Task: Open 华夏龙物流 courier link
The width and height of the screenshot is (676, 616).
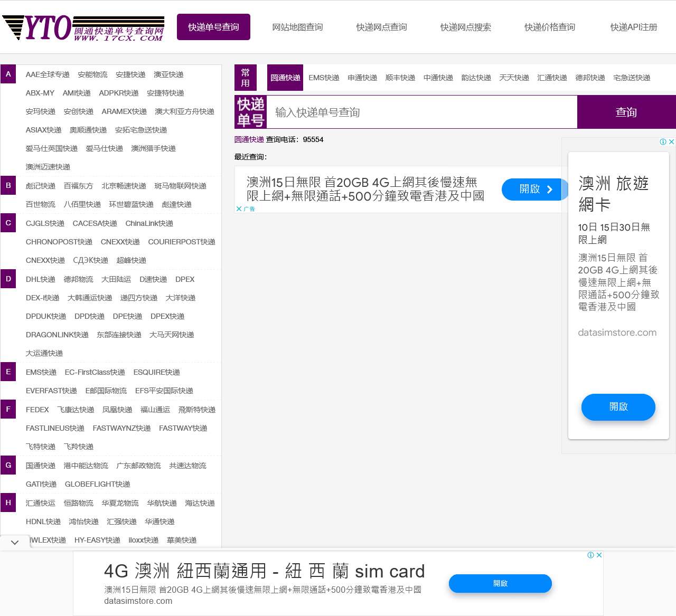Action: pos(120,503)
